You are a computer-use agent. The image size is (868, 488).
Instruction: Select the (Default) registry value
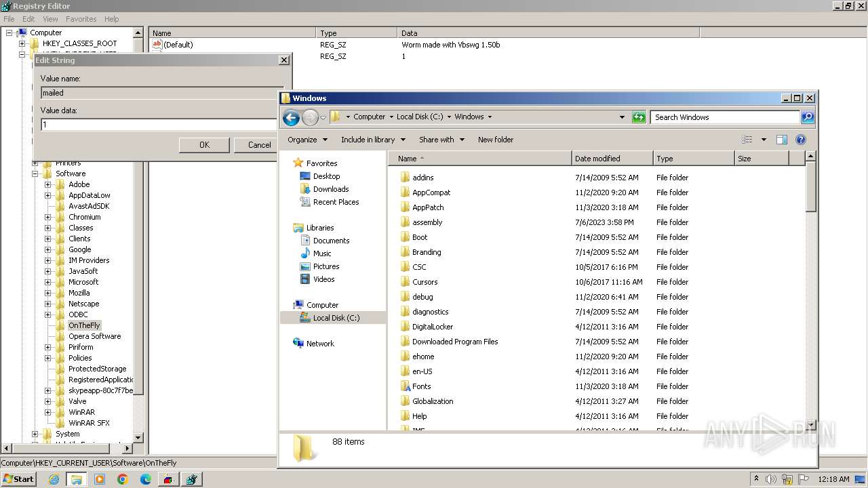pyautogui.click(x=178, y=45)
